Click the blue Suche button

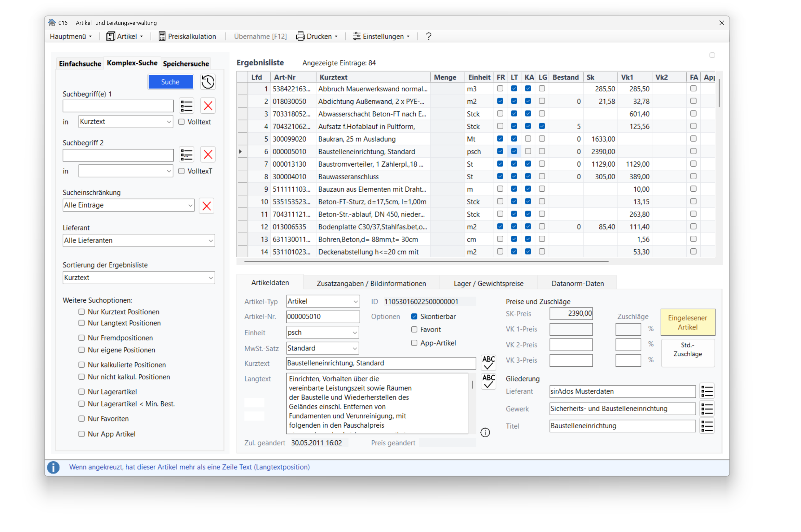point(170,82)
